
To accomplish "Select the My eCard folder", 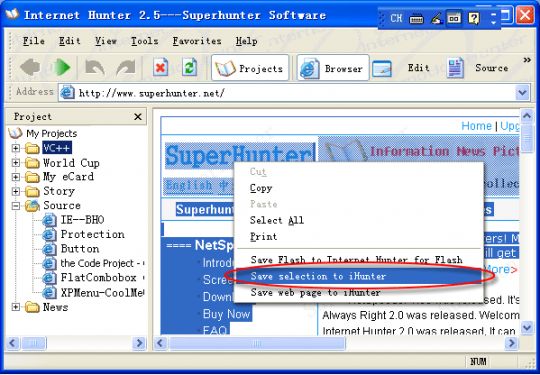I will [68, 177].
